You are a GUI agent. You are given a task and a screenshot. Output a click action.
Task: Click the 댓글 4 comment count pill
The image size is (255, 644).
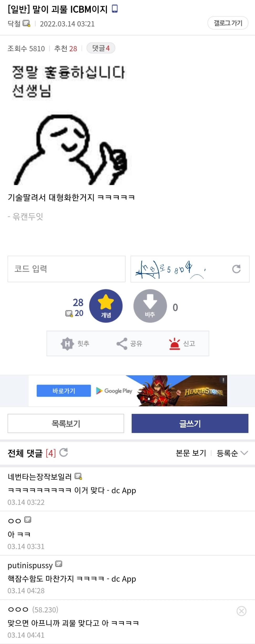(101, 48)
